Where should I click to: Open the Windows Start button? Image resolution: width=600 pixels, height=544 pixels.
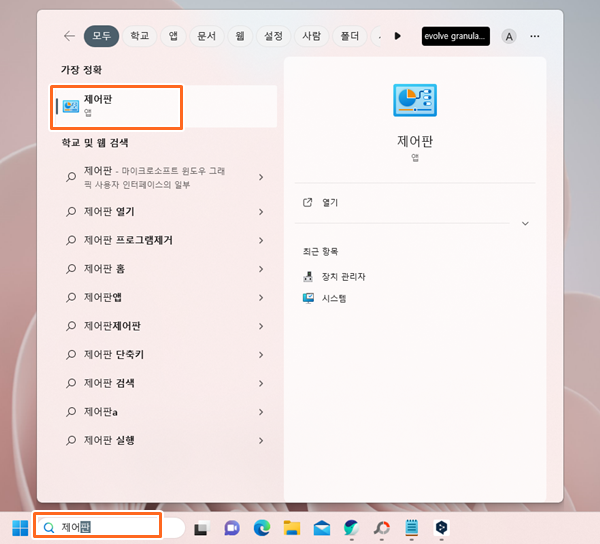tap(20, 528)
